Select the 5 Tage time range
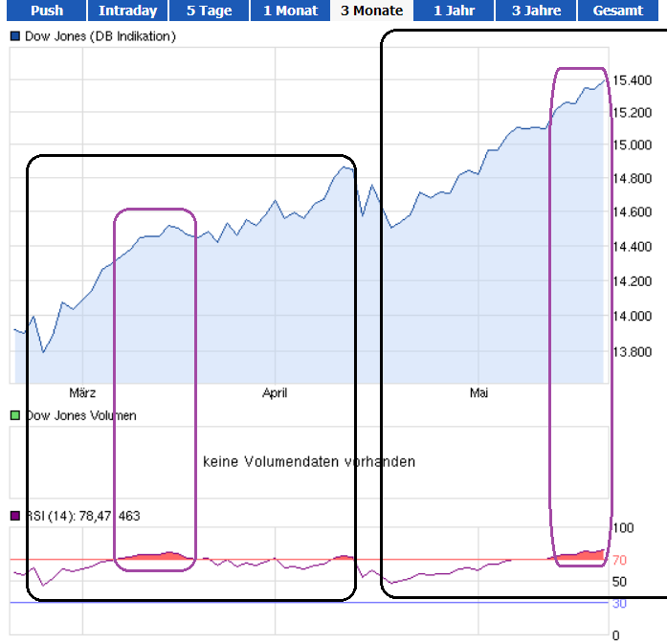Image resolution: width=667 pixels, height=644 pixels. point(209,11)
